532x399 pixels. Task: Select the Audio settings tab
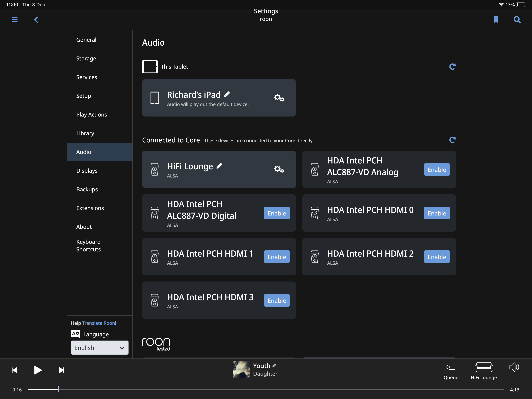(100, 152)
